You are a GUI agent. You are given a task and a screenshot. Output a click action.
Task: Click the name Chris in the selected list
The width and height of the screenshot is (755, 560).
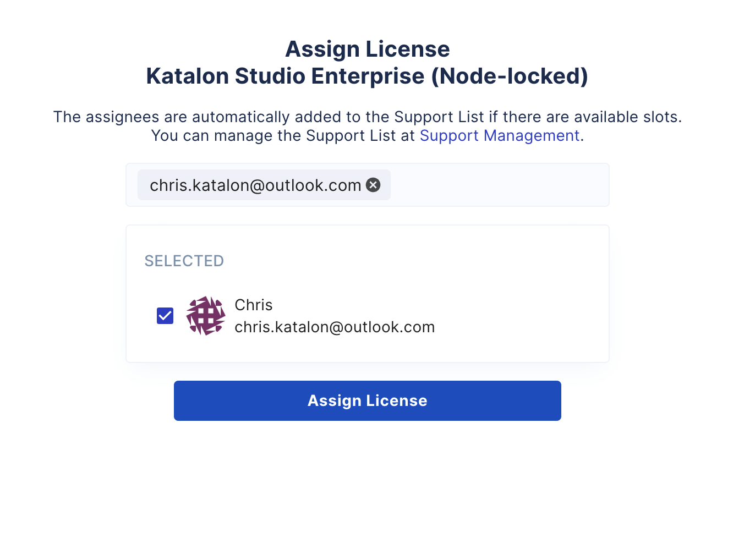[x=253, y=305]
